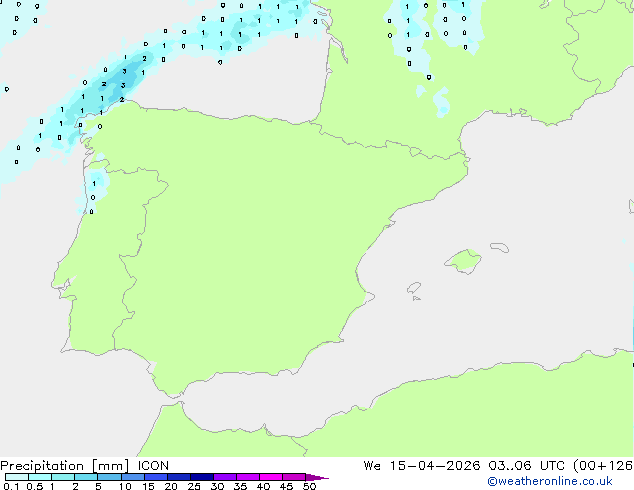Screen dimensions: 634x490
Task: Select the 25–30 mm dark blue swatch
Action: click(202, 477)
